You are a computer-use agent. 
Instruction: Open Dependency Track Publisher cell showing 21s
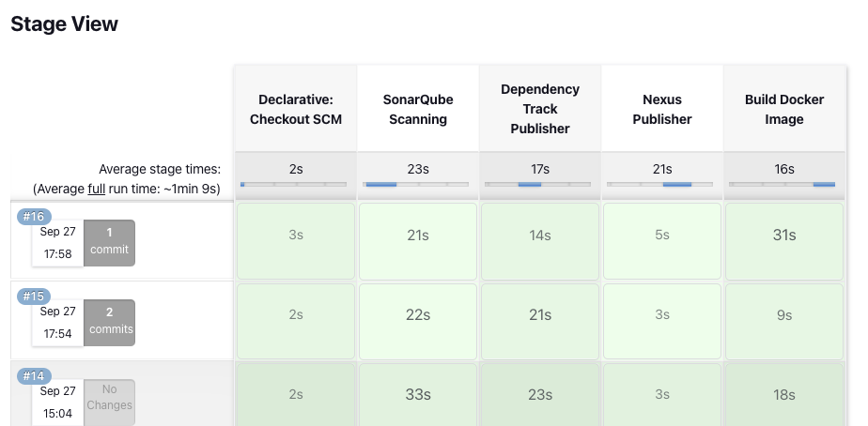click(x=540, y=322)
